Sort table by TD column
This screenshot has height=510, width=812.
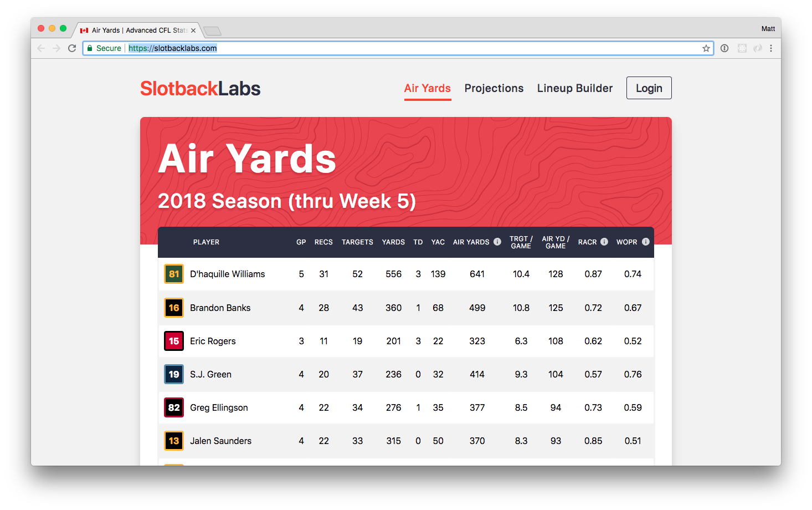pos(418,242)
